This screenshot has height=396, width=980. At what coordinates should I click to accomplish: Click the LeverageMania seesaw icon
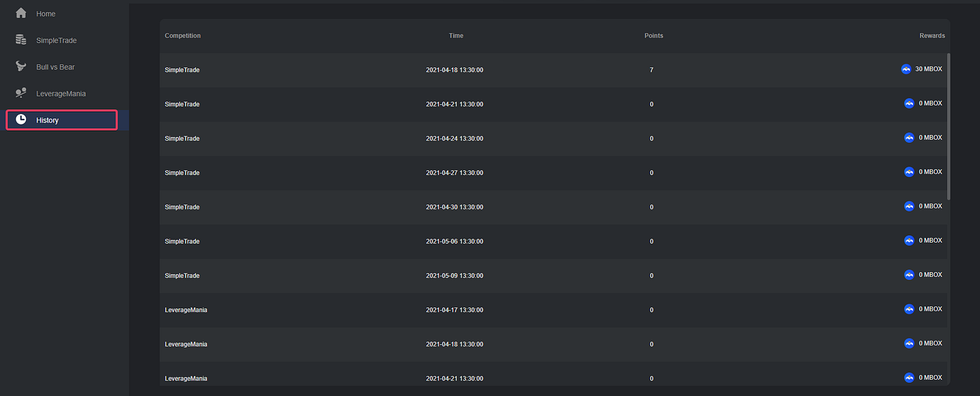[x=21, y=93]
